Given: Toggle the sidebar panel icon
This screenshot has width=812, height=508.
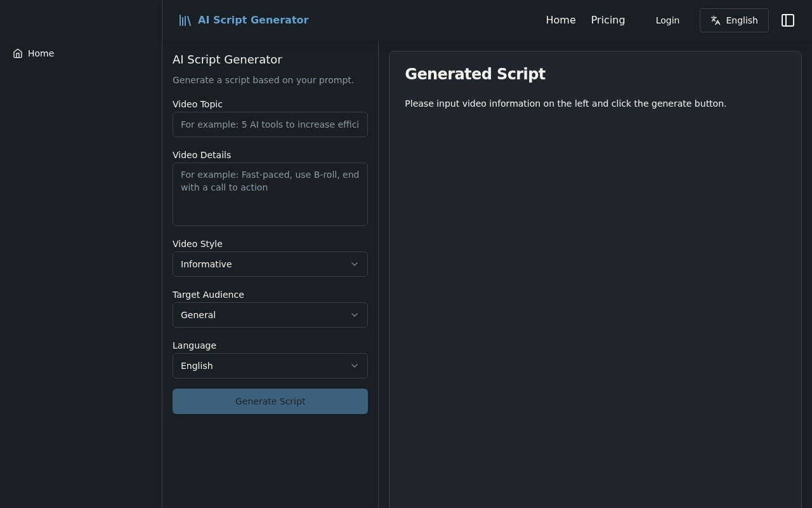Looking at the screenshot, I should (788, 20).
